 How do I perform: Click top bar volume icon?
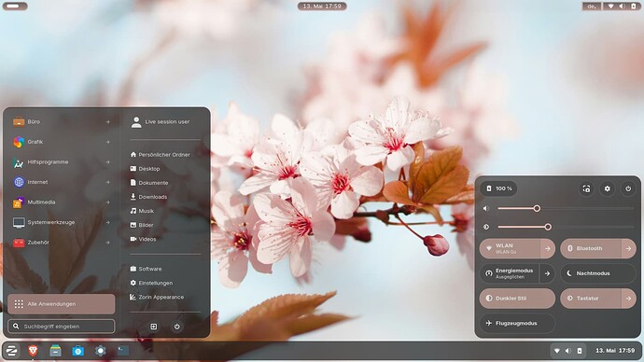(622, 7)
